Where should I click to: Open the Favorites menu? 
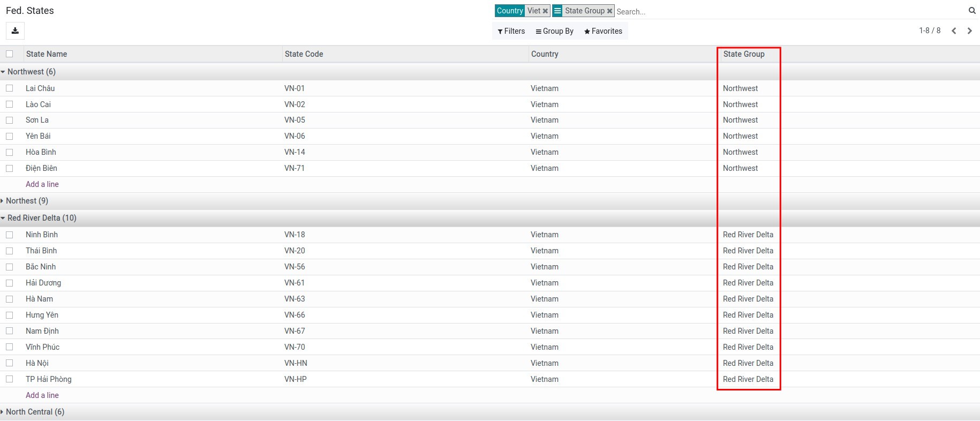click(603, 31)
